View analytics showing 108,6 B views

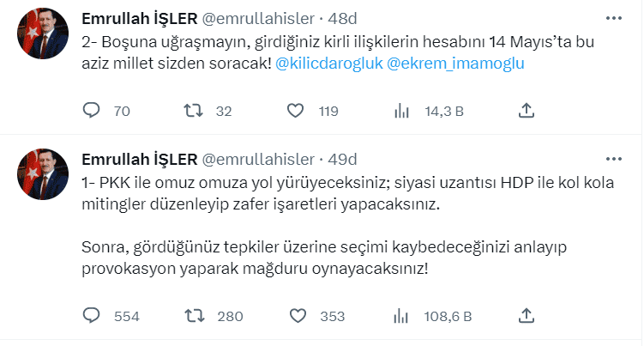coord(400,316)
